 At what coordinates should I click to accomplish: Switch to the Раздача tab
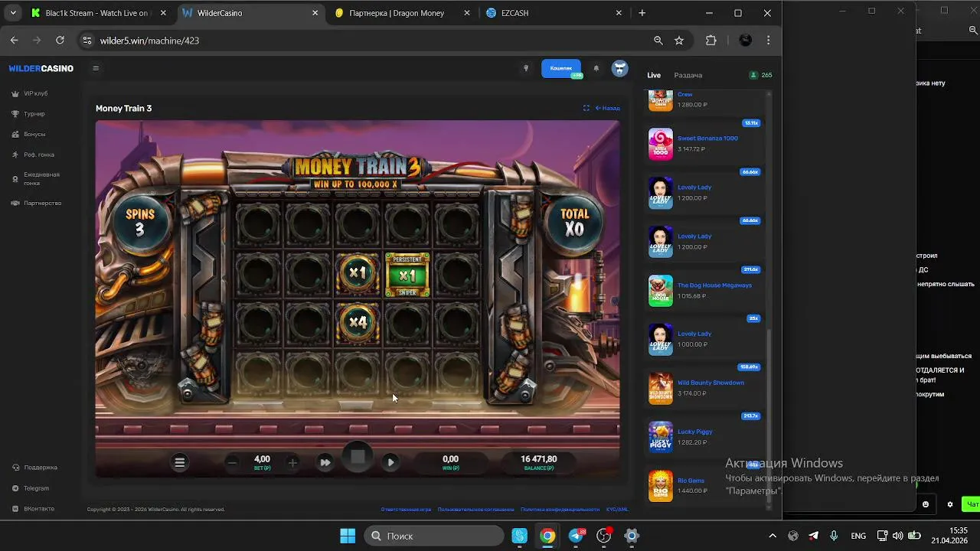[x=688, y=75]
